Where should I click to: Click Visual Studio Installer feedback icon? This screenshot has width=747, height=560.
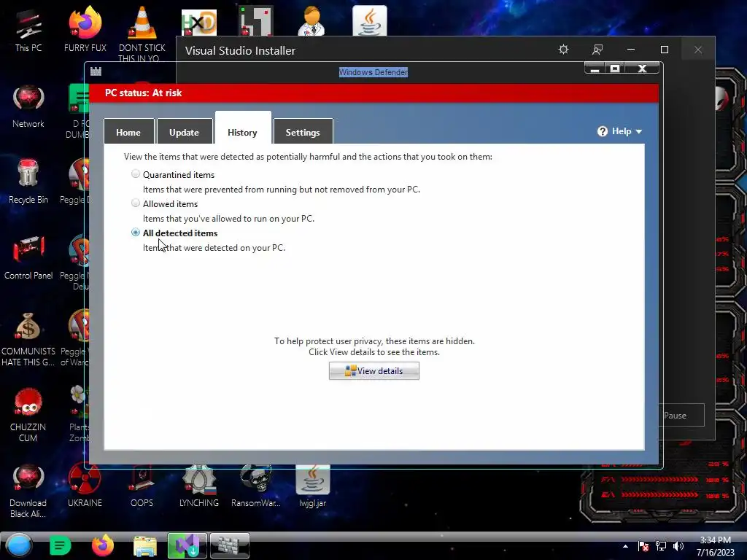[x=597, y=50]
